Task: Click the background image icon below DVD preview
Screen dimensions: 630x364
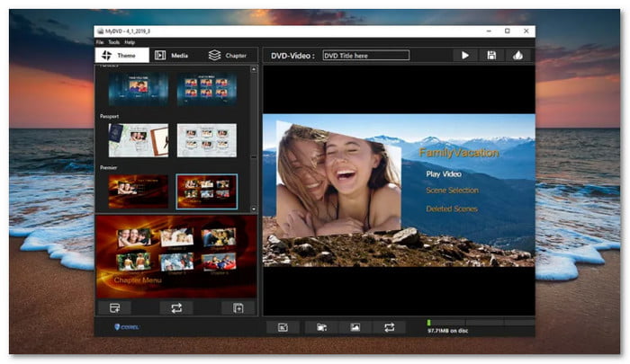Action: (355, 327)
